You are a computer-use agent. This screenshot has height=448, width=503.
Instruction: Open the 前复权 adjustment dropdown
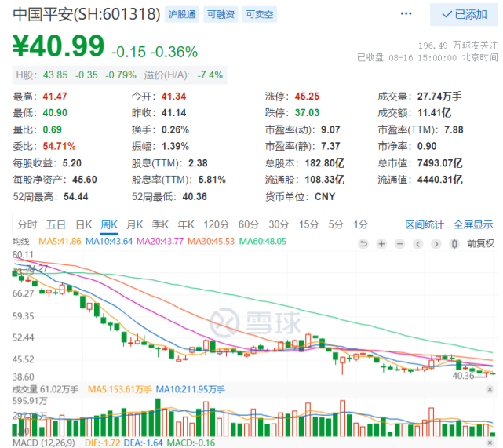(x=481, y=243)
